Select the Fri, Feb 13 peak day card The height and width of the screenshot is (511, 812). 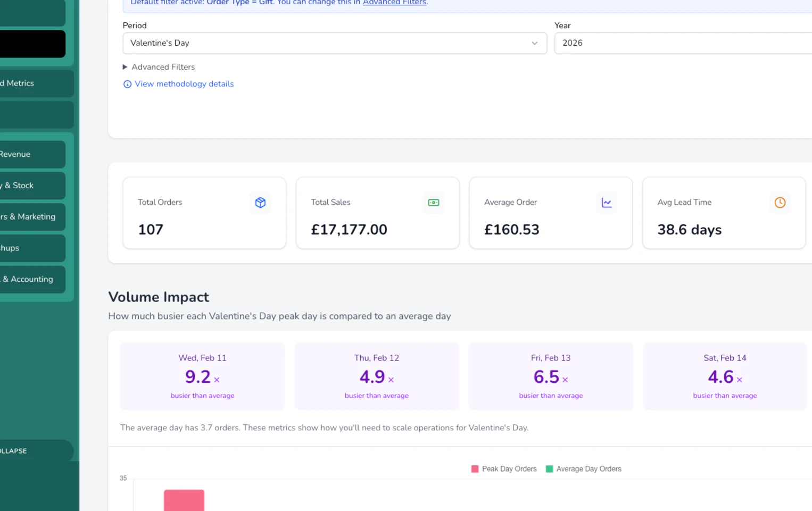pyautogui.click(x=551, y=376)
